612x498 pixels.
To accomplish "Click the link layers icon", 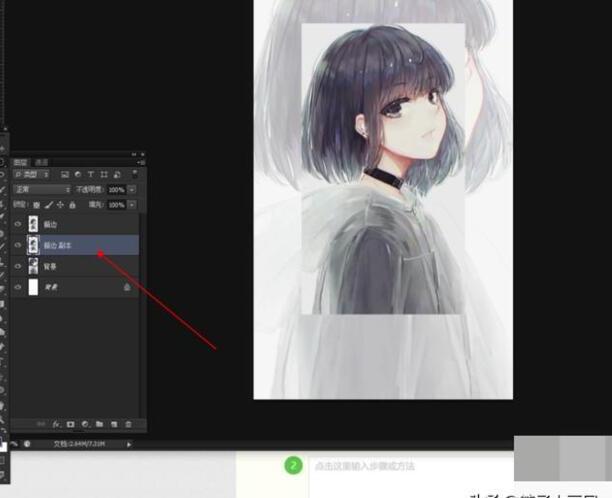I will point(41,424).
